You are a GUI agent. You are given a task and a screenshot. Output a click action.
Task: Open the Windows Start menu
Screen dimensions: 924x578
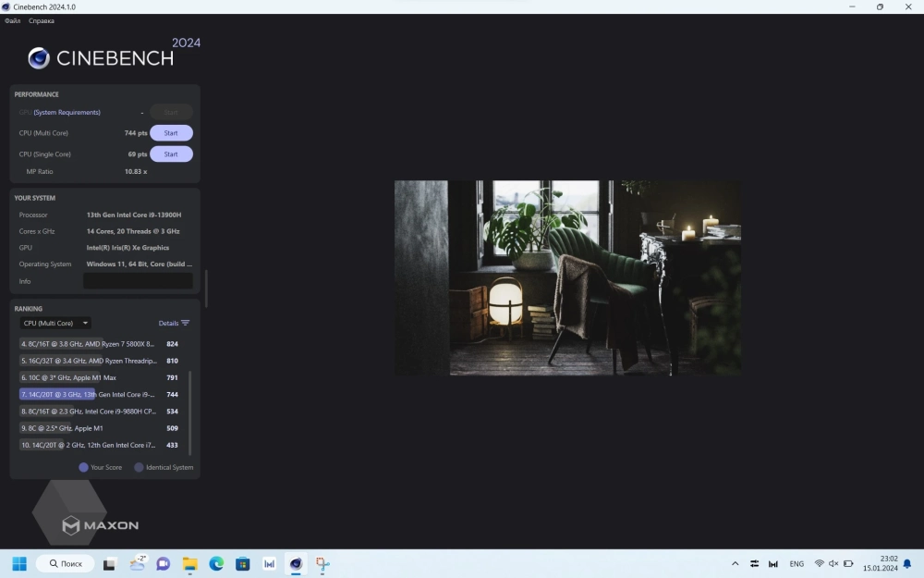pyautogui.click(x=18, y=563)
